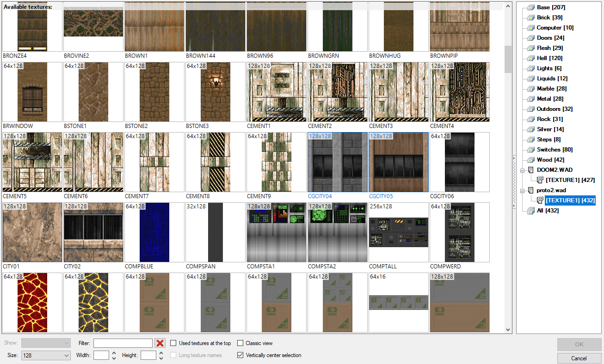
Task: Select the BROWNPIP texture
Action: (x=459, y=26)
